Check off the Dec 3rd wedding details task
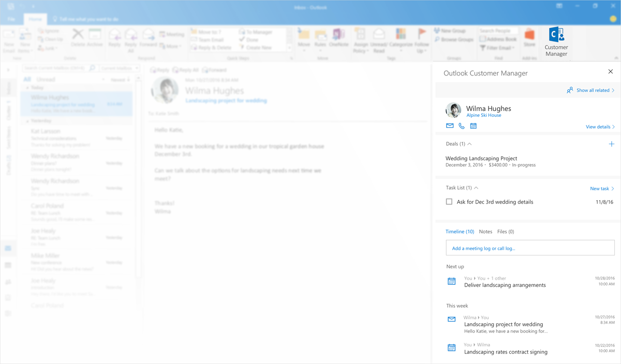The height and width of the screenshot is (364, 621). point(449,202)
